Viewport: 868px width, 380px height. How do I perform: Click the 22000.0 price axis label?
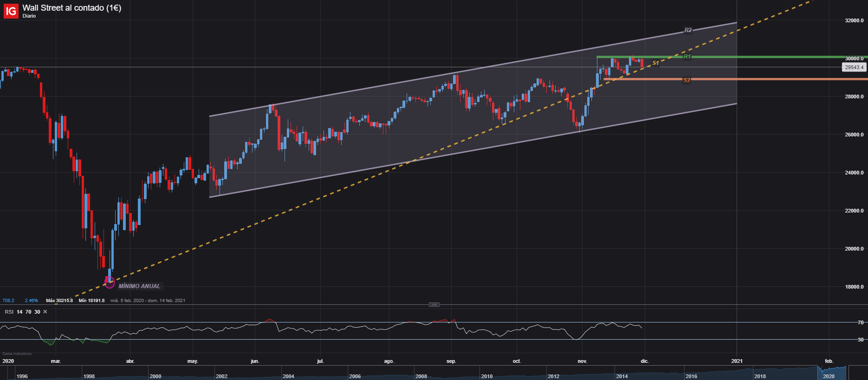[x=854, y=211]
